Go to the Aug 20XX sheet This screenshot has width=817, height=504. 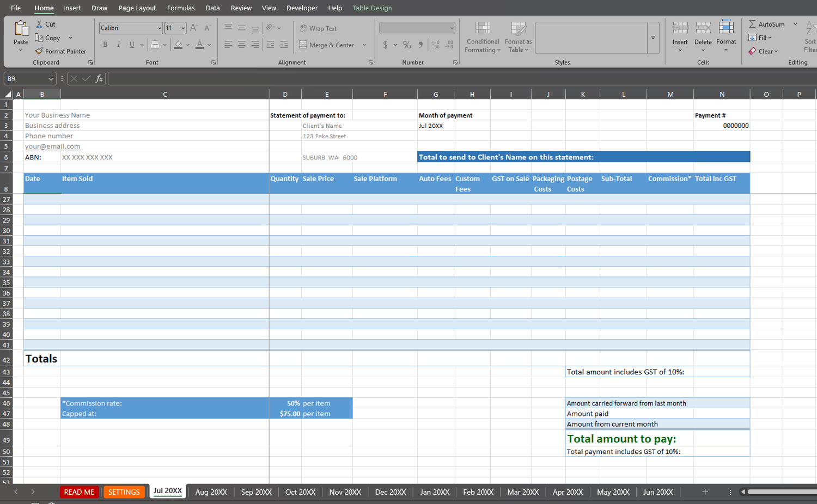tap(211, 492)
